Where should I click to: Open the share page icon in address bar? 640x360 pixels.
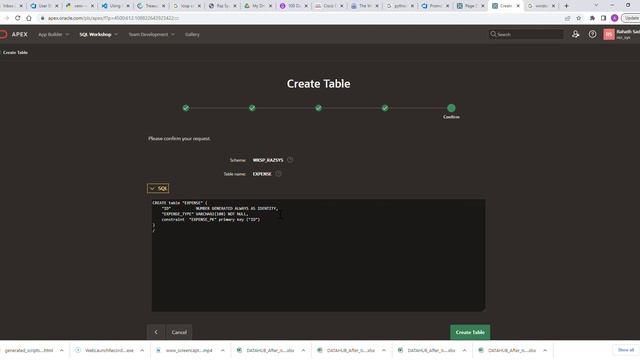pyautogui.click(x=567, y=18)
